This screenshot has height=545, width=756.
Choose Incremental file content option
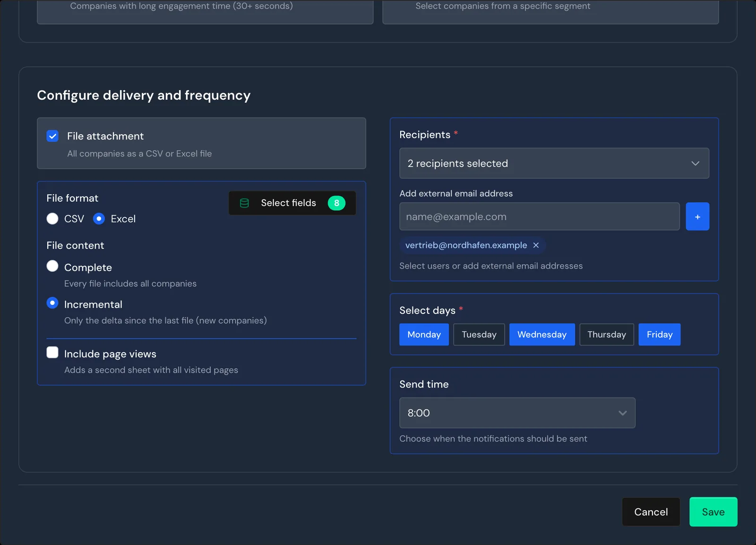tap(52, 303)
